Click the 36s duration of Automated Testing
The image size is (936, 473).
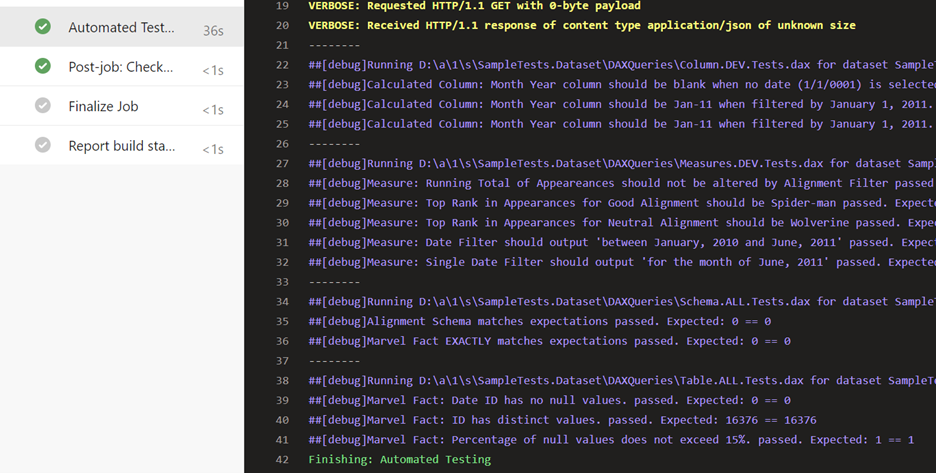tap(213, 31)
